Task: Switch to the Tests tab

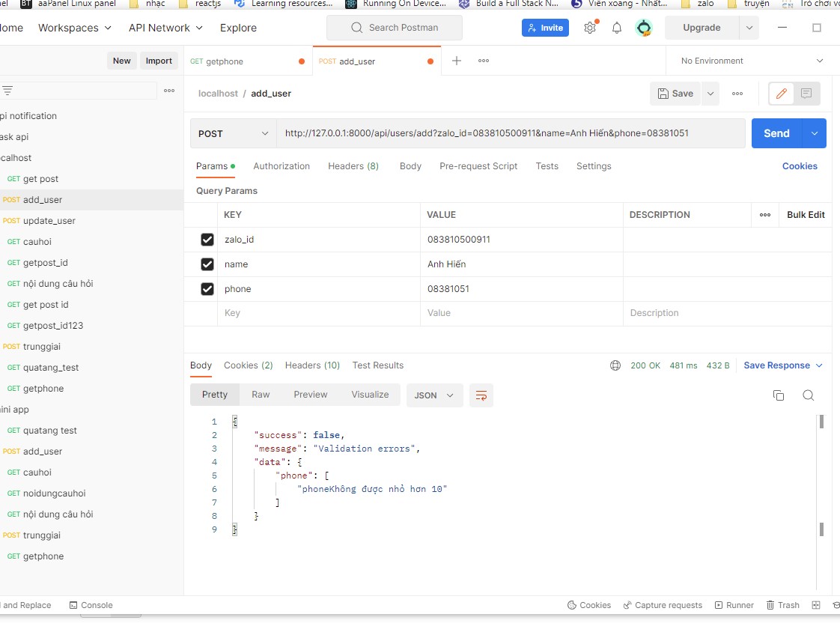Action: click(547, 166)
